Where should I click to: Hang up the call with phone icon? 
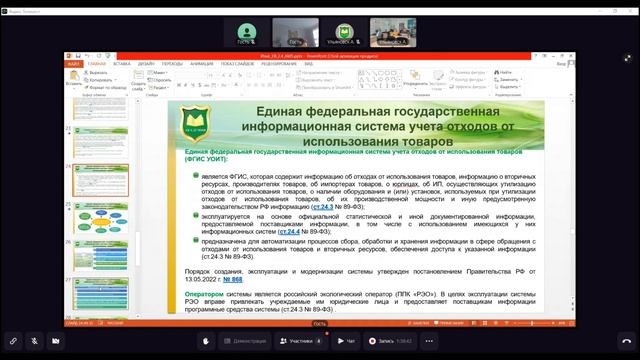pyautogui.click(x=627, y=341)
